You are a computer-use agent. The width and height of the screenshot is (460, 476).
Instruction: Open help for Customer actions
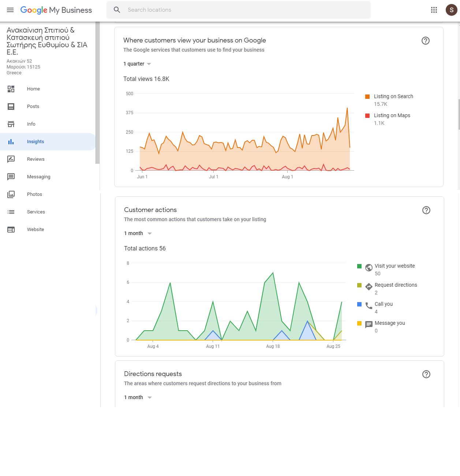point(426,210)
